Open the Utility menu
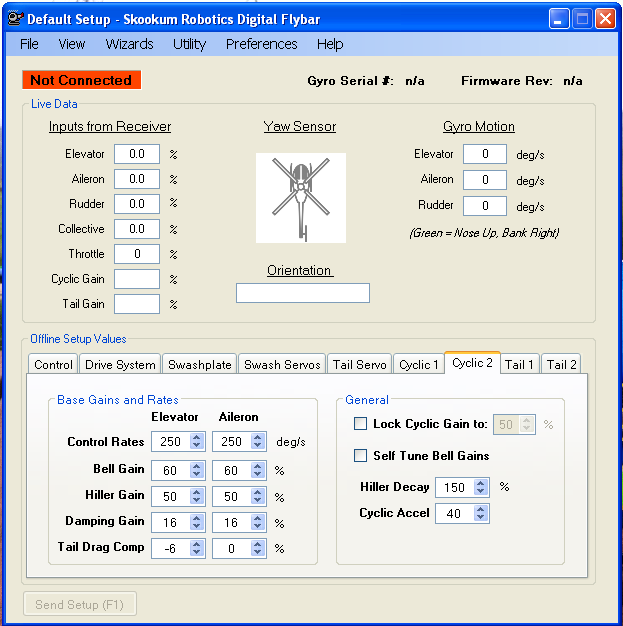 pyautogui.click(x=189, y=44)
